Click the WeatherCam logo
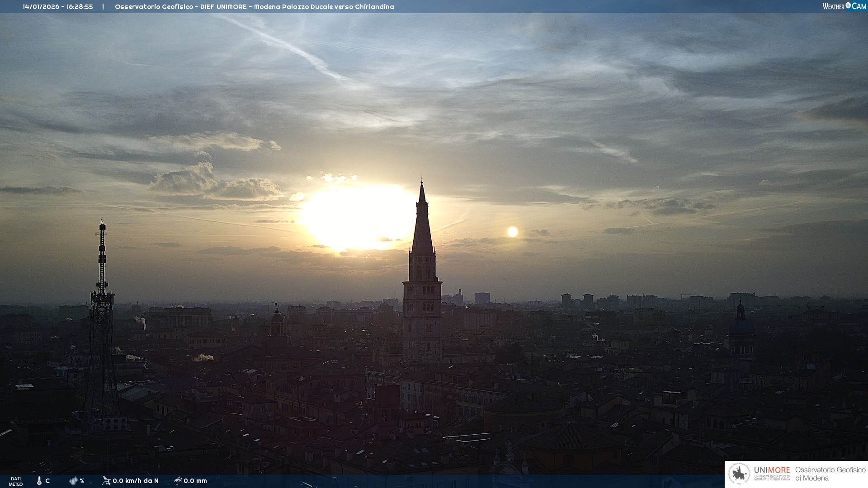 844,6
